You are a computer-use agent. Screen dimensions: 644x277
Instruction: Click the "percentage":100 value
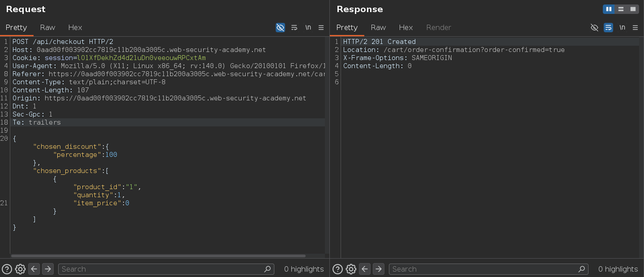85,155
